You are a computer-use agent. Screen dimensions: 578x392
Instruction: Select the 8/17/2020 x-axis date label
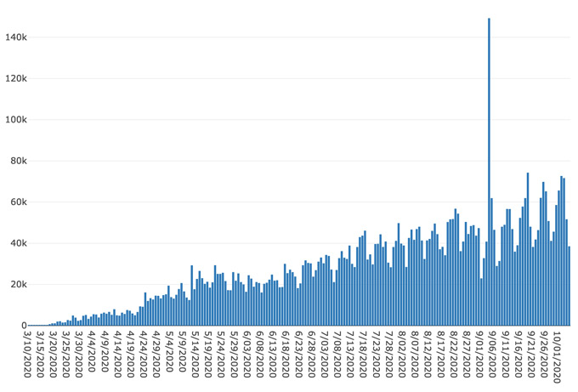coord(440,354)
